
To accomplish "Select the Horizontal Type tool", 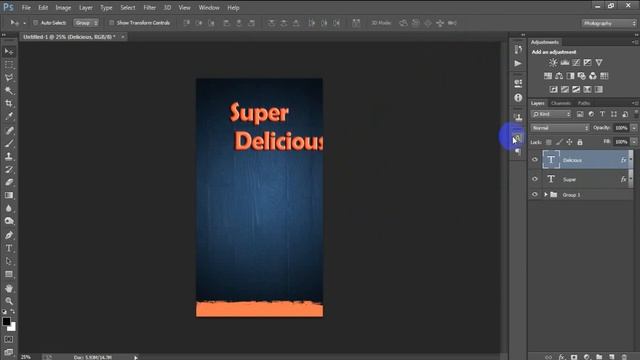I will tap(9, 248).
